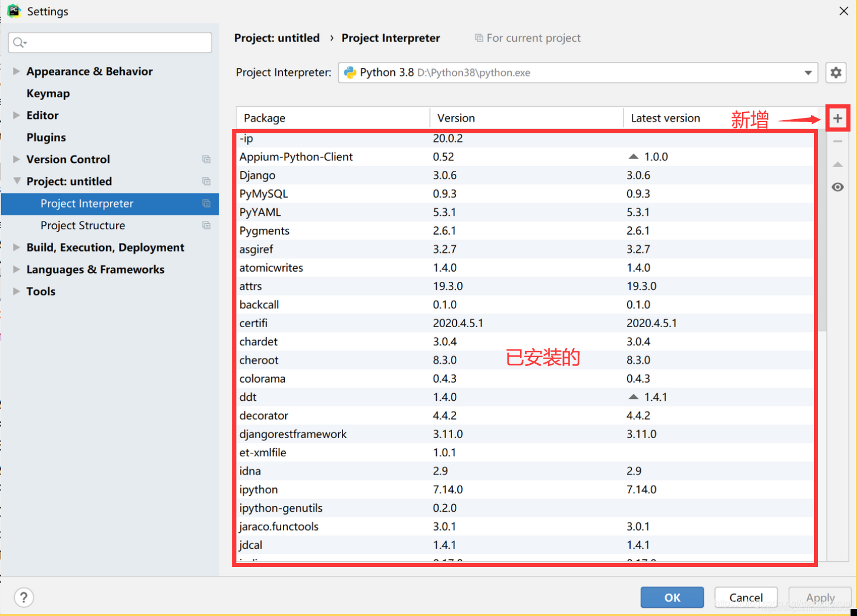Click Project: untitled breadcrumb
Image resolution: width=857 pixels, height=616 pixels.
click(277, 38)
